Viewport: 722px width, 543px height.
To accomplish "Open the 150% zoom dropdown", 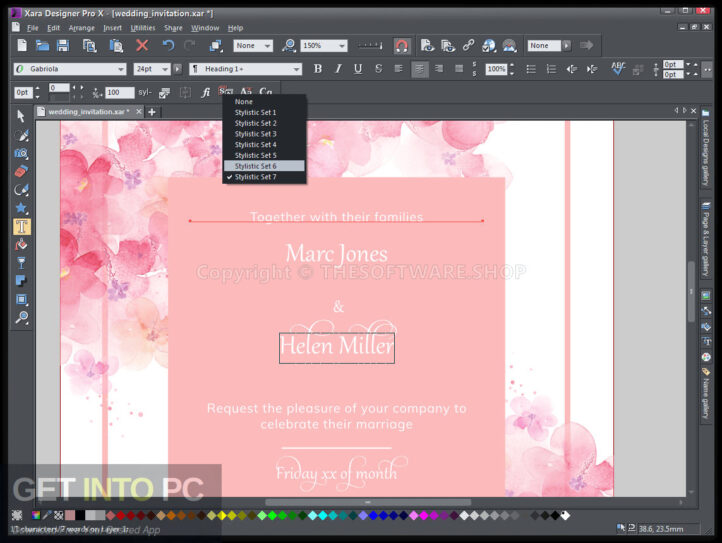I will point(342,46).
